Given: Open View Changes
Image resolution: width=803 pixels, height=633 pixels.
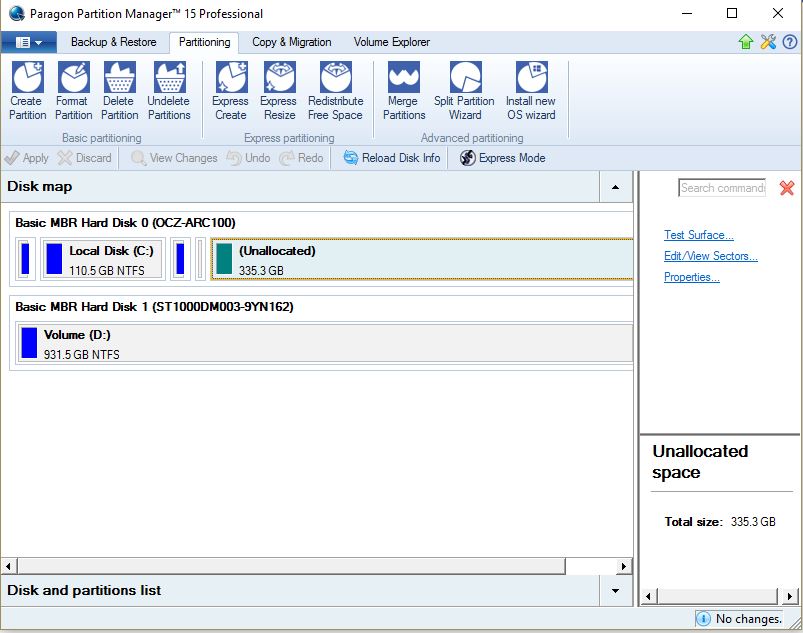Looking at the screenshot, I should pos(174,158).
